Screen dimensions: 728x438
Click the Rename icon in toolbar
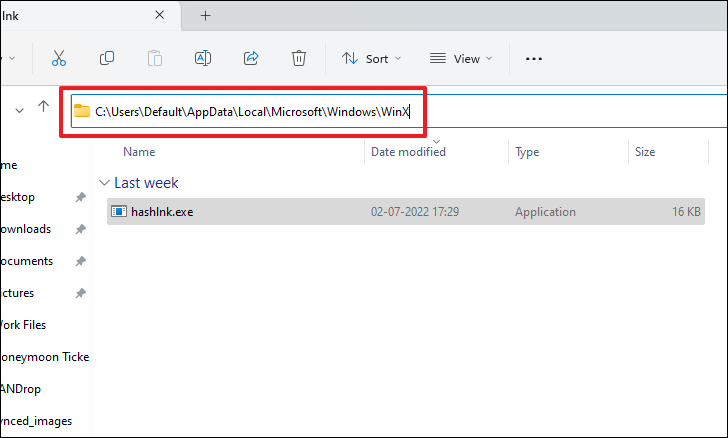point(203,59)
